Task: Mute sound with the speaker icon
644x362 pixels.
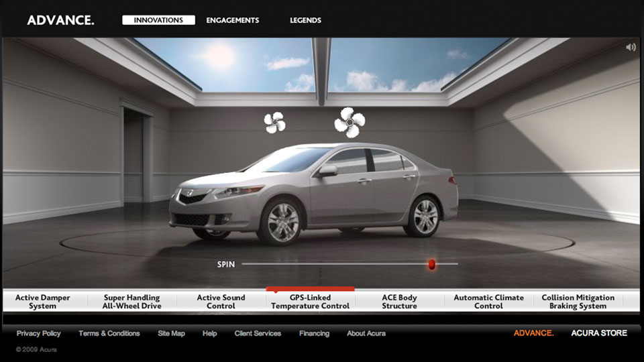Action: coord(631,47)
